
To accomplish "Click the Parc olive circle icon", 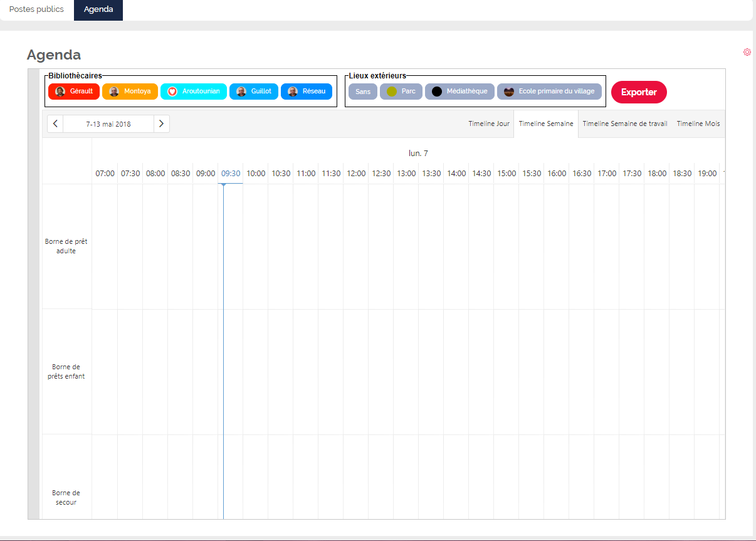I will (x=392, y=92).
